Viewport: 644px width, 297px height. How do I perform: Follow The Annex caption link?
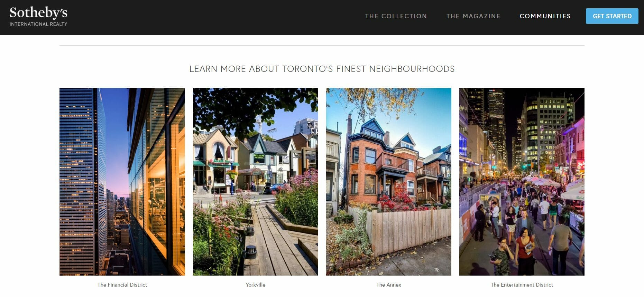coord(389,285)
